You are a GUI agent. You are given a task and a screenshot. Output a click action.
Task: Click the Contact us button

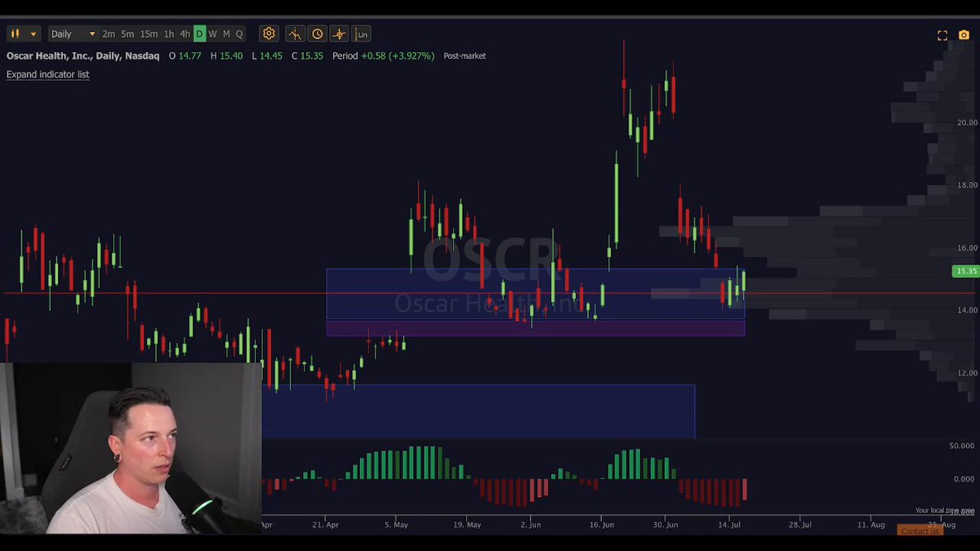pyautogui.click(x=920, y=531)
